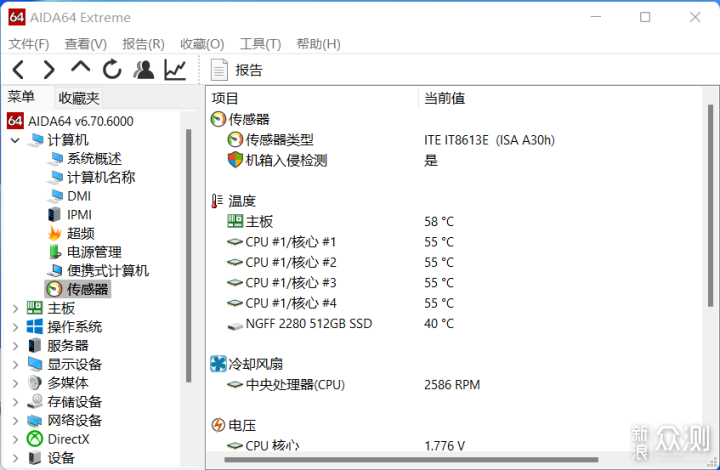Image resolution: width=720 pixels, height=470 pixels.
Task: Click the 机箱入侵检测 shield icon
Action: 235,160
